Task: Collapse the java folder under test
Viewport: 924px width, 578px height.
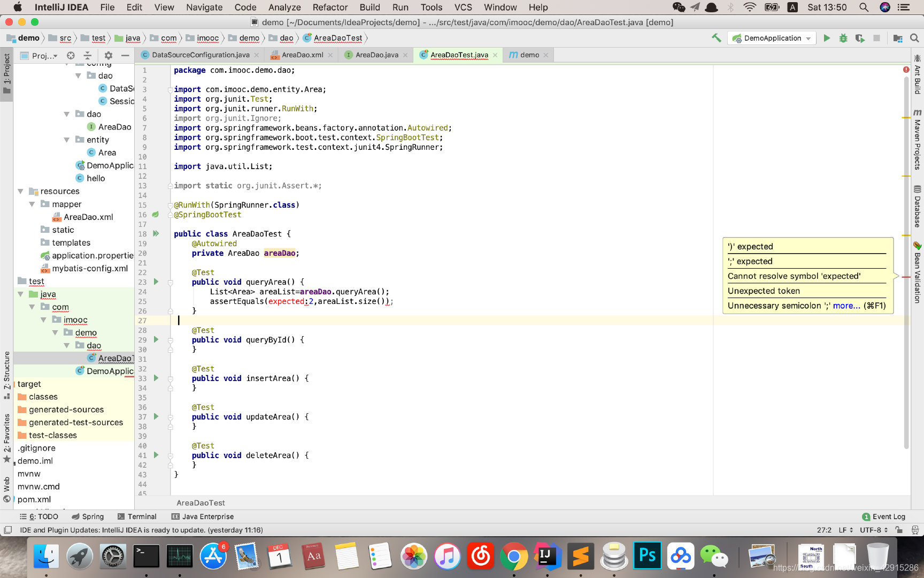Action: point(20,294)
